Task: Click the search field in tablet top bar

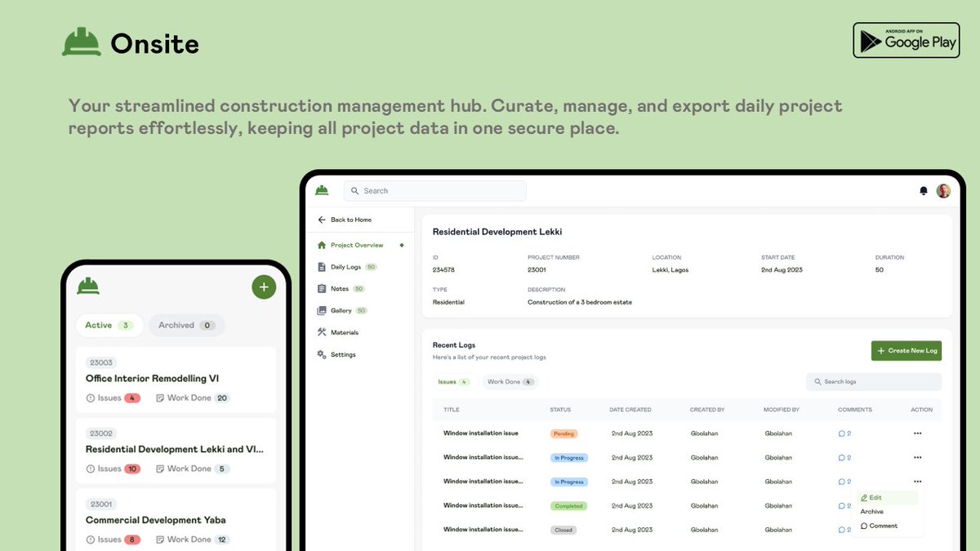Action: pyautogui.click(x=434, y=190)
